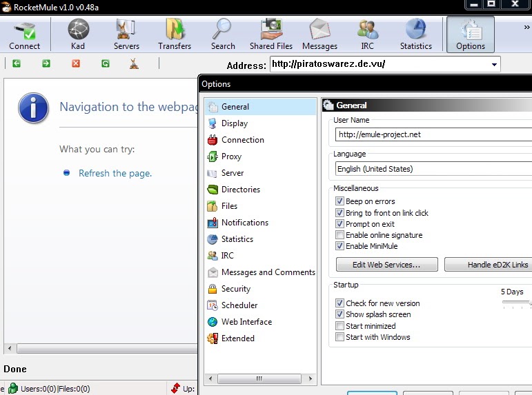Select Notifications options page

coord(260,223)
